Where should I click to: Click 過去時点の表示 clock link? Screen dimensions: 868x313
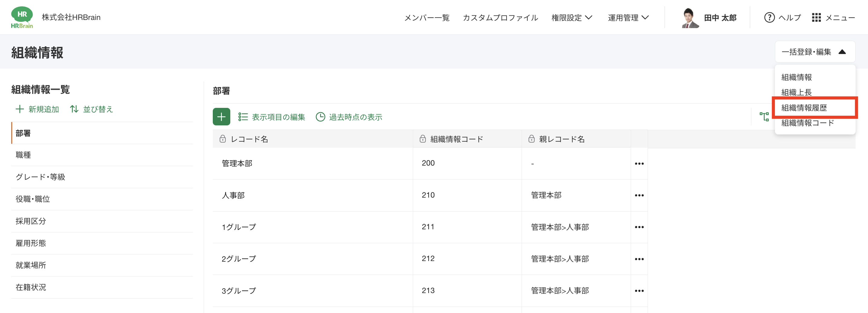coord(349,117)
